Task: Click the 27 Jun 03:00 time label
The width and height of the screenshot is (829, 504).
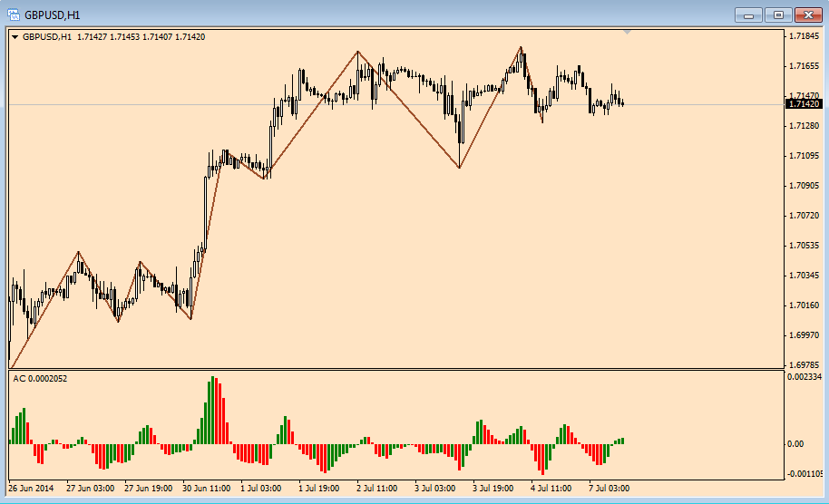Action: point(90,489)
